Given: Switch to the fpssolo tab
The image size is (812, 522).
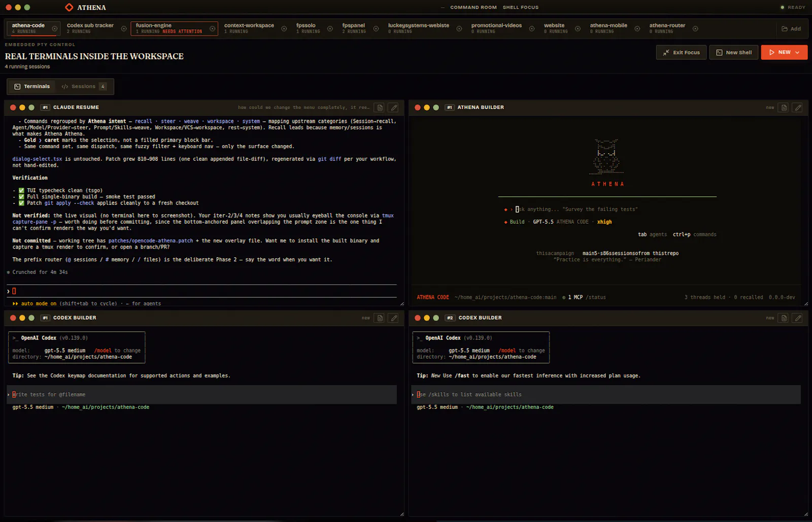Looking at the screenshot, I should tap(308, 28).
